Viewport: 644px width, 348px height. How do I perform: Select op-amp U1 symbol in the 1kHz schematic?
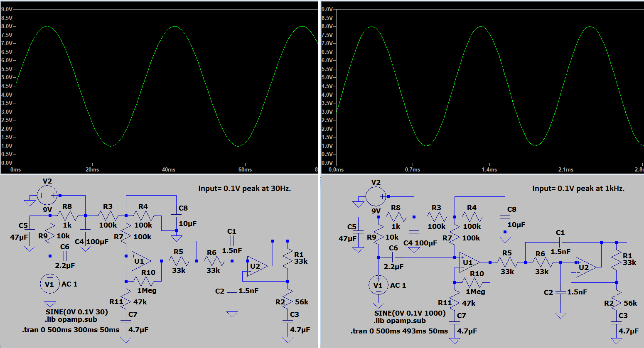(x=469, y=262)
